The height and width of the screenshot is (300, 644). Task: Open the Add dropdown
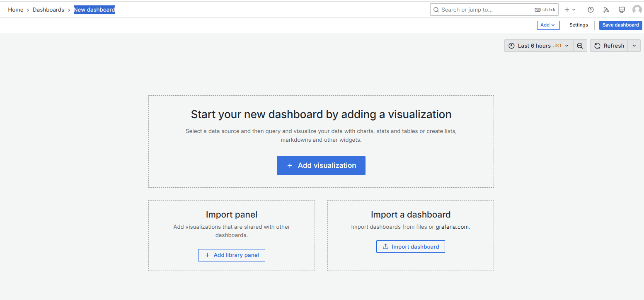548,25
